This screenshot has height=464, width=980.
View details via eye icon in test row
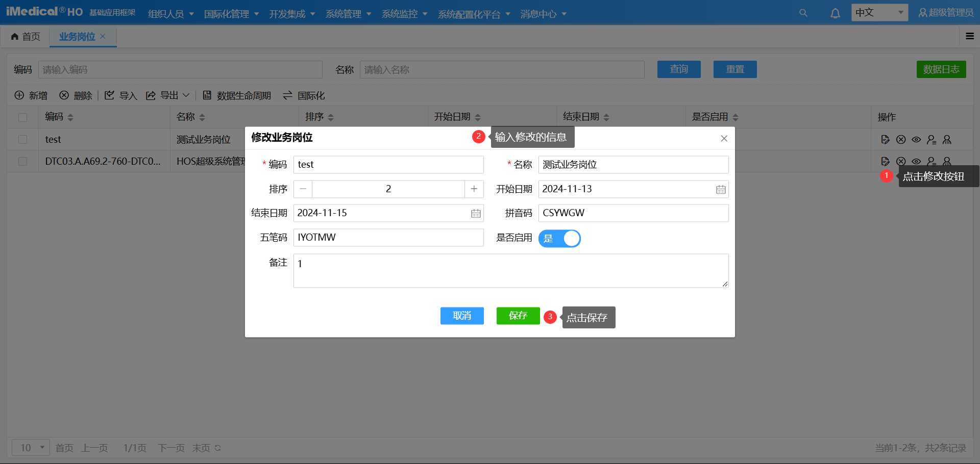pos(916,139)
